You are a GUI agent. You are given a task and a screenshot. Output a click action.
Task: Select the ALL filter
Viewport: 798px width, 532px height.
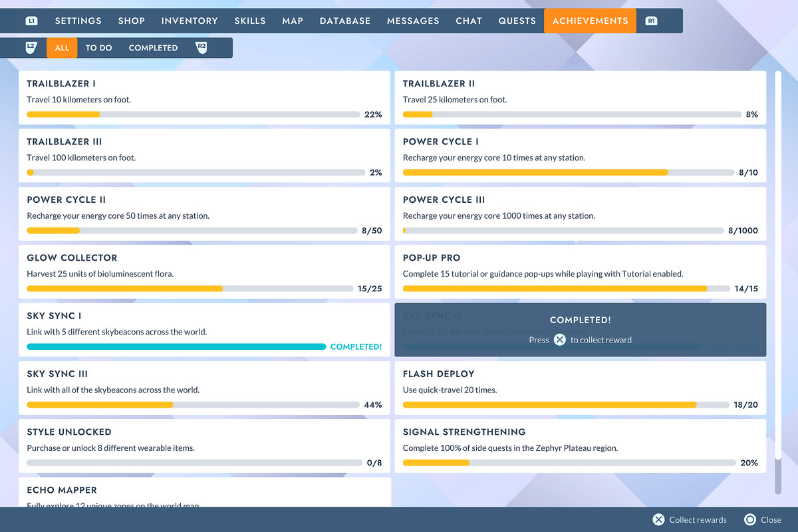pos(61,47)
